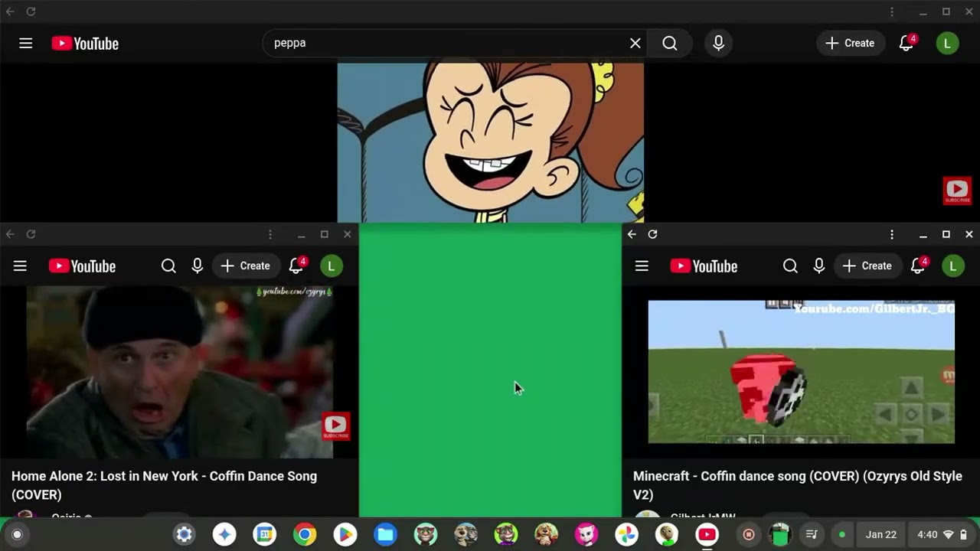
Task: Click Create in bottom-right window
Action: tap(867, 266)
